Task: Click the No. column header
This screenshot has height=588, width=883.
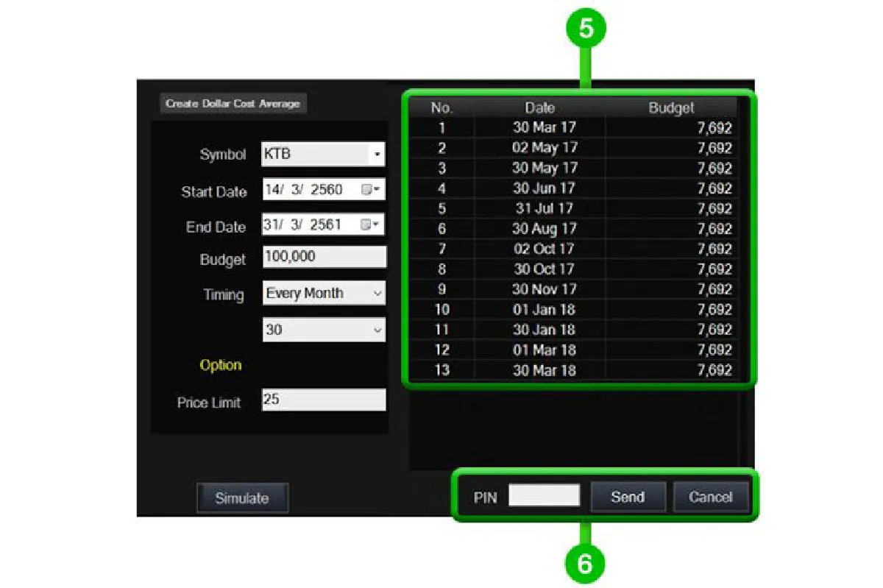Action: (x=441, y=108)
